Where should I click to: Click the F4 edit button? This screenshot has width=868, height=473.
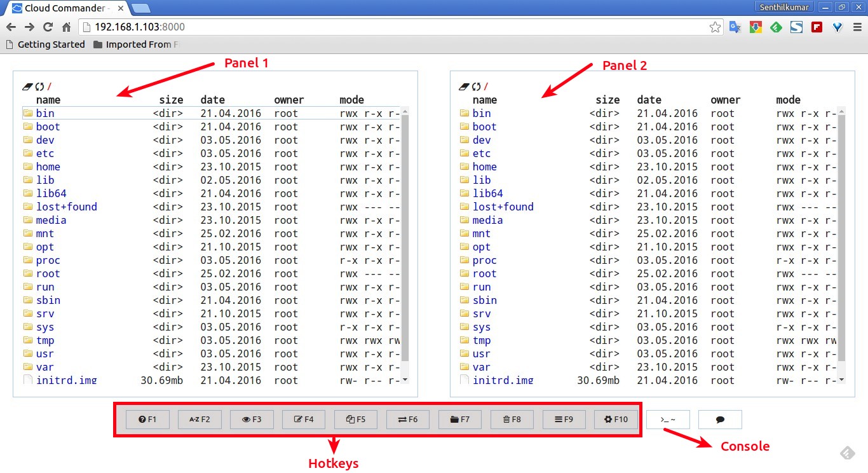pos(304,420)
